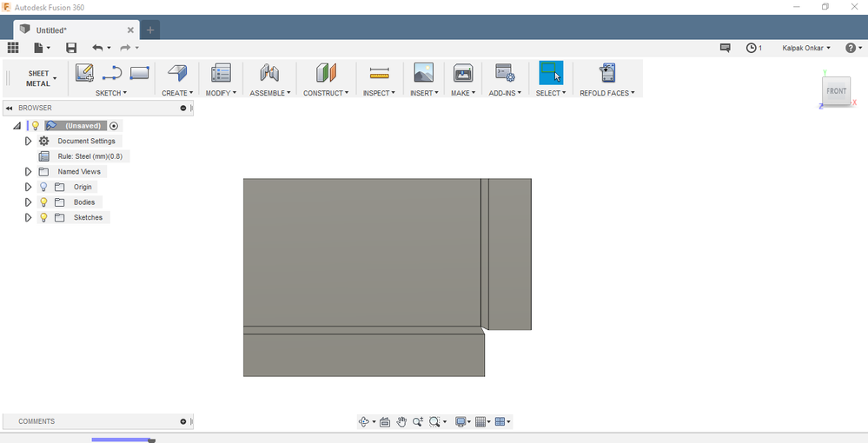The width and height of the screenshot is (868, 443).
Task: Open the CONSTRUCT menu
Action: click(x=326, y=93)
